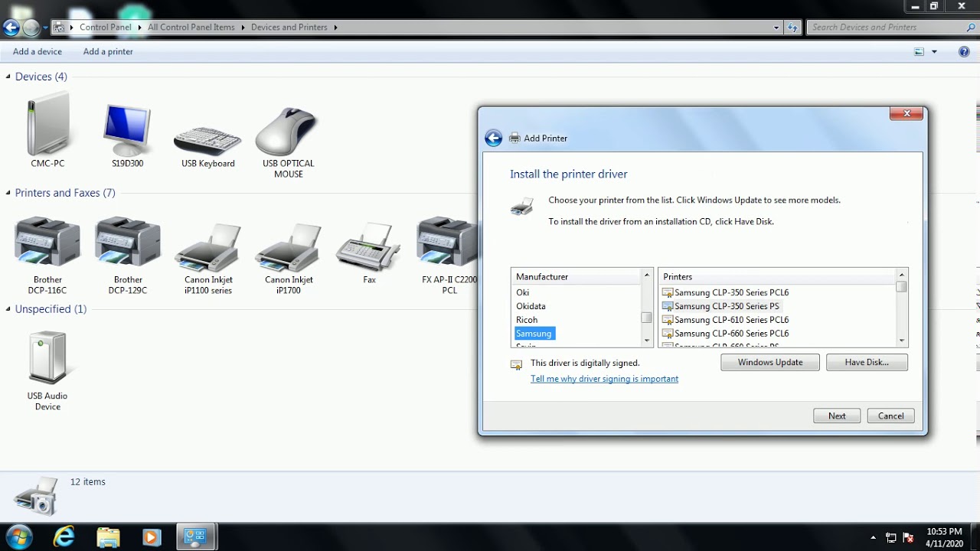This screenshot has width=980, height=551.
Task: Click the network tray icon
Action: pyautogui.click(x=891, y=537)
